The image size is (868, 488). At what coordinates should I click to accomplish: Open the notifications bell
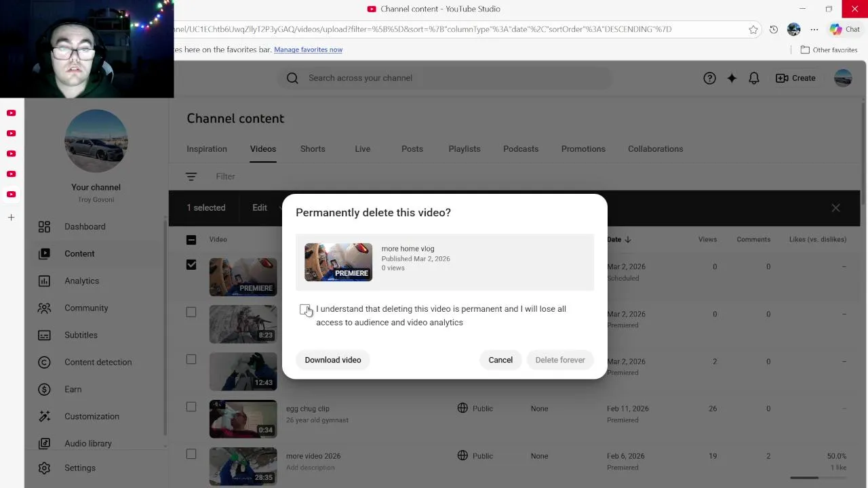pyautogui.click(x=754, y=78)
